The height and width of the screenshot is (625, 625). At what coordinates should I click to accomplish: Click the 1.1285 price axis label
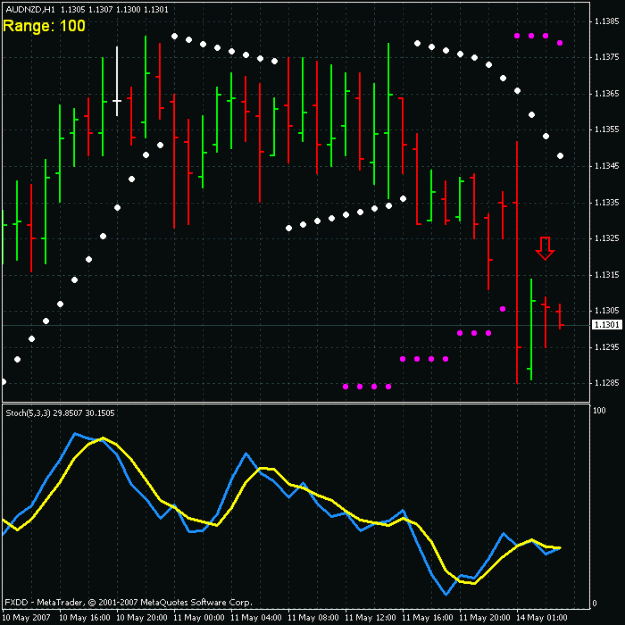(607, 383)
